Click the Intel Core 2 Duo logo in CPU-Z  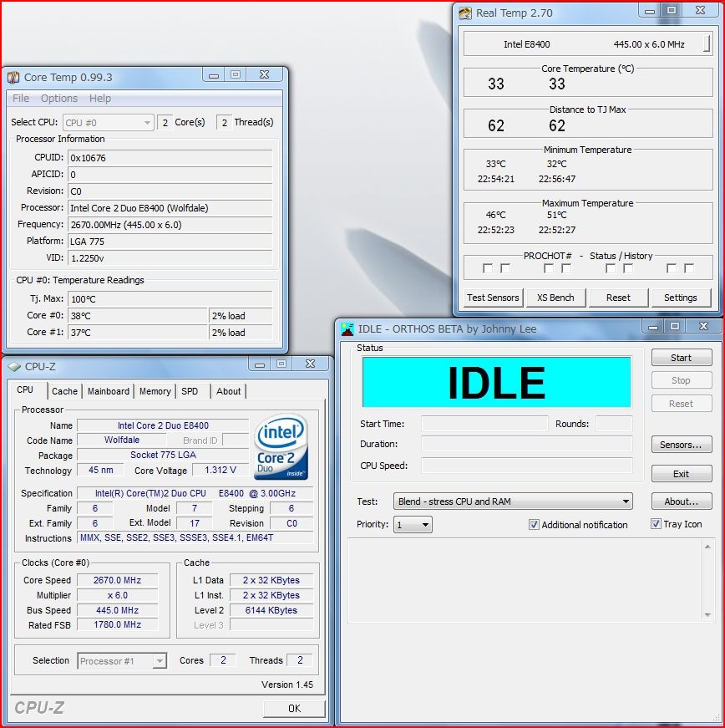pos(281,446)
